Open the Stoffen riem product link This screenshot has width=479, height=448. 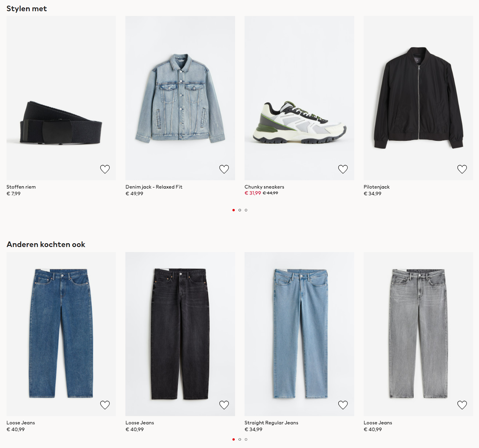tap(21, 187)
